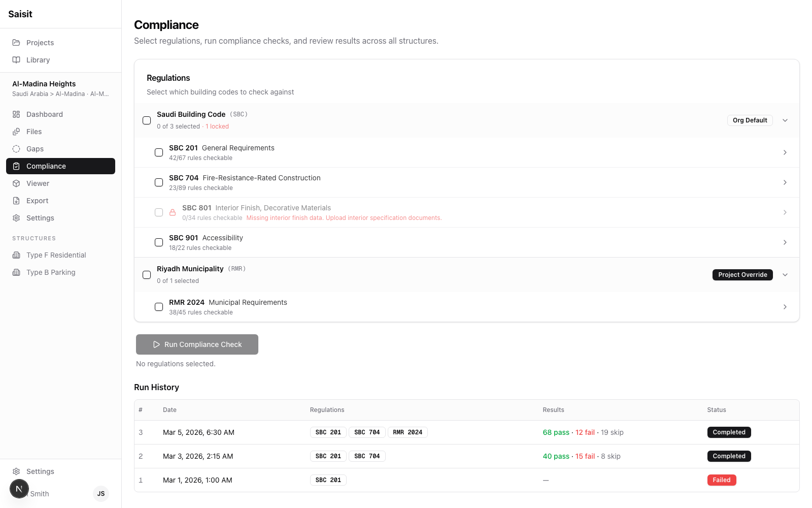The height and width of the screenshot is (508, 812).
Task: Enable SBC 901 Accessibility checkbox
Action: coord(159,242)
